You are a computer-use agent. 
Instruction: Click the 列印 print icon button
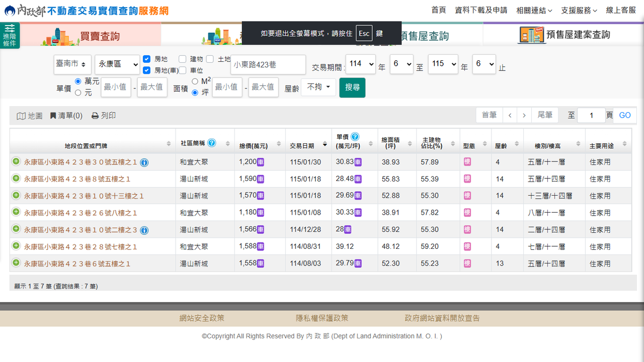click(104, 116)
